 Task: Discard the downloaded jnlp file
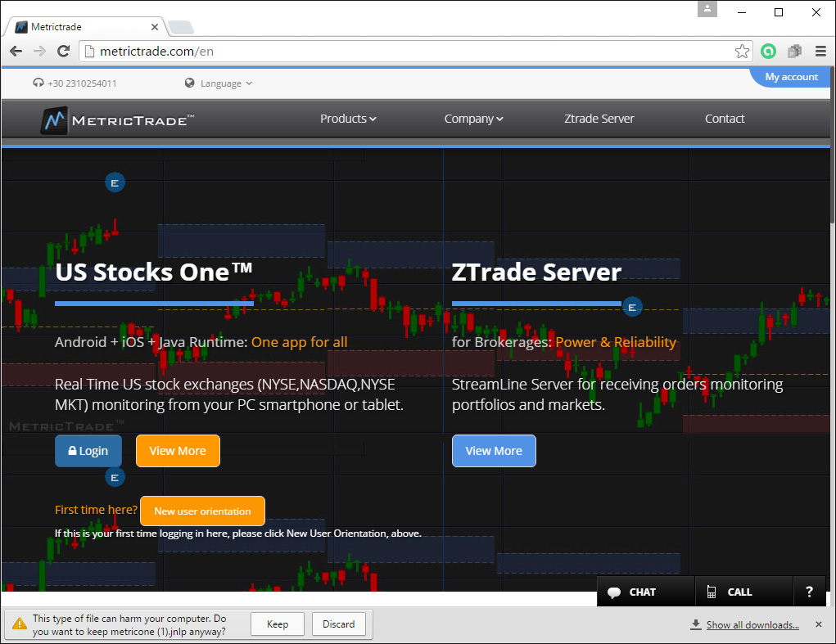338,624
